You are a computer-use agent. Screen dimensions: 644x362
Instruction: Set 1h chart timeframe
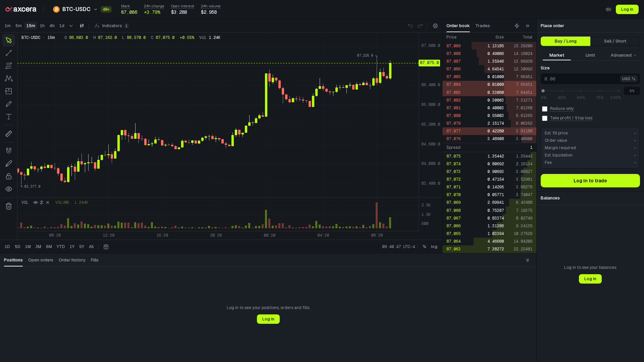coord(42,26)
